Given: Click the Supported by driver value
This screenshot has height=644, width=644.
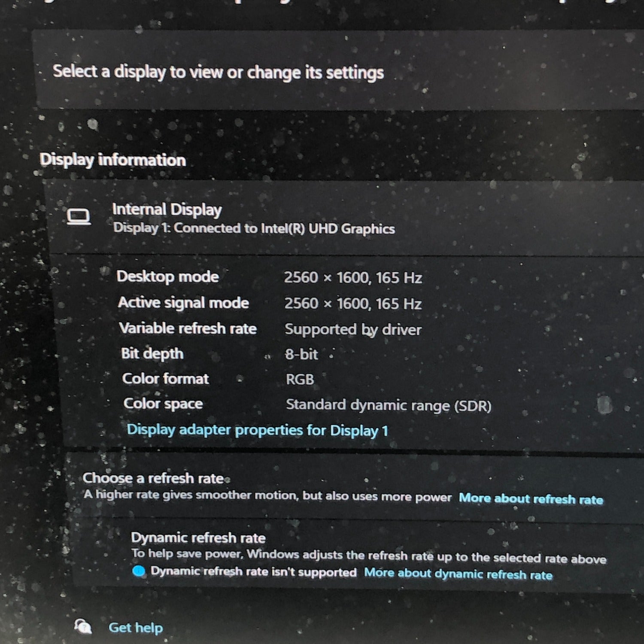Looking at the screenshot, I should point(353,330).
